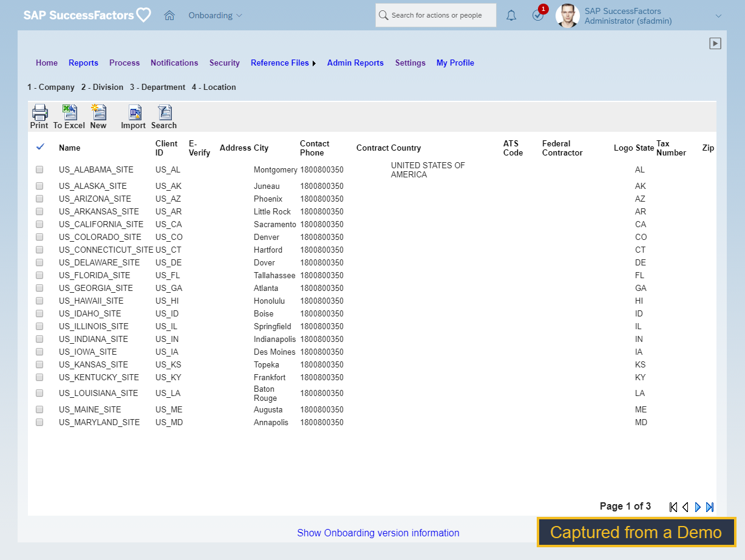Click the US_IDAHO_SITE name
The width and height of the screenshot is (745, 560).
(x=90, y=313)
